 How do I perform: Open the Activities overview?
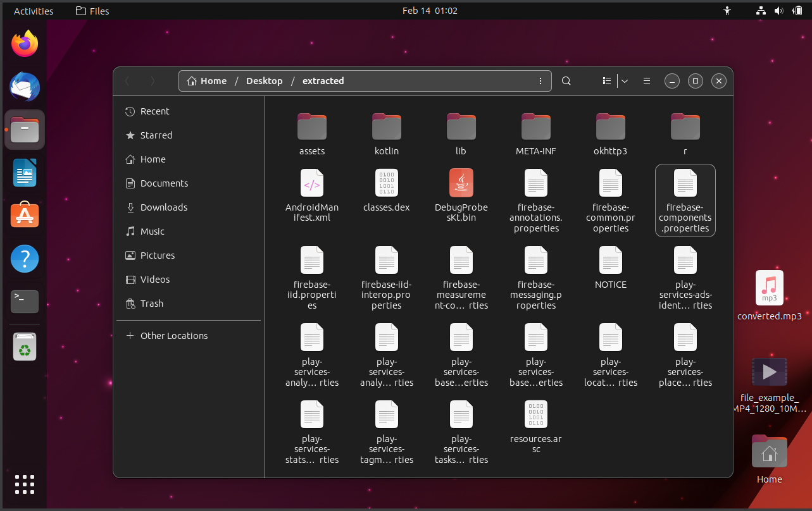pyautogui.click(x=33, y=10)
